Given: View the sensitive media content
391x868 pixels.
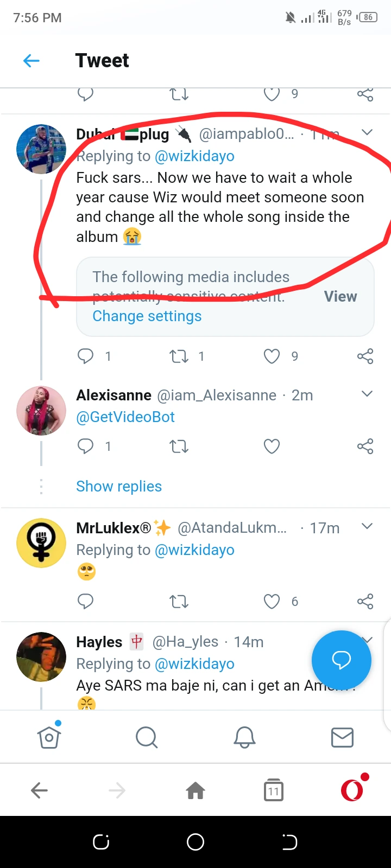Looking at the screenshot, I should point(340,296).
